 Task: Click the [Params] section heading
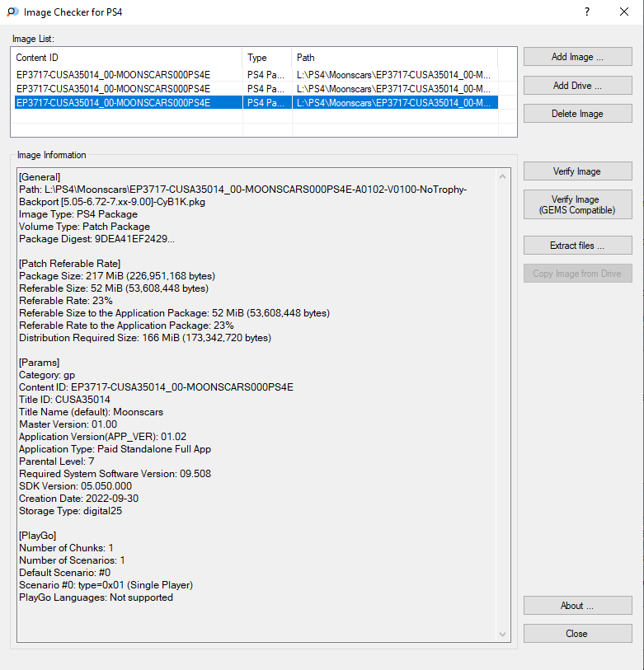pyautogui.click(x=39, y=363)
